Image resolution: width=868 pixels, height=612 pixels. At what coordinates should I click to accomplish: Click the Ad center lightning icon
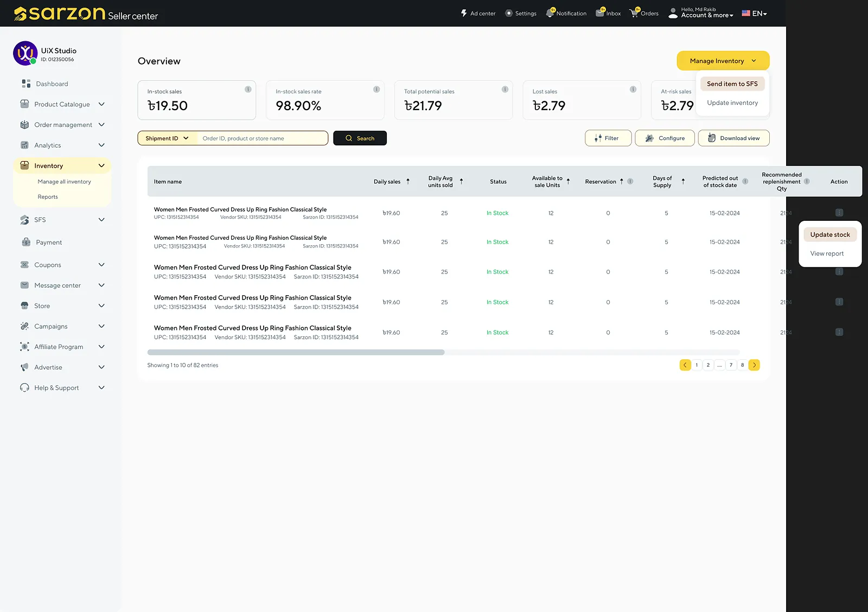pyautogui.click(x=464, y=13)
